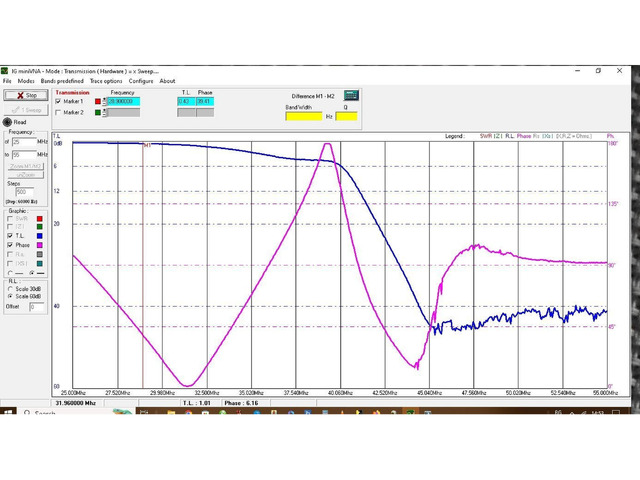Enable the Rs graphic checkbox
Viewport: 640px width, 480px height.
tap(10, 254)
